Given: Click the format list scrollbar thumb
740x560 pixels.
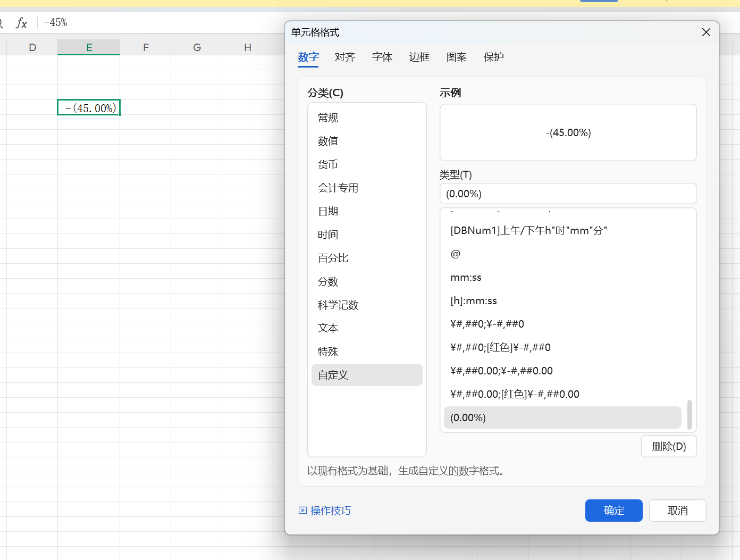Looking at the screenshot, I should [x=689, y=415].
